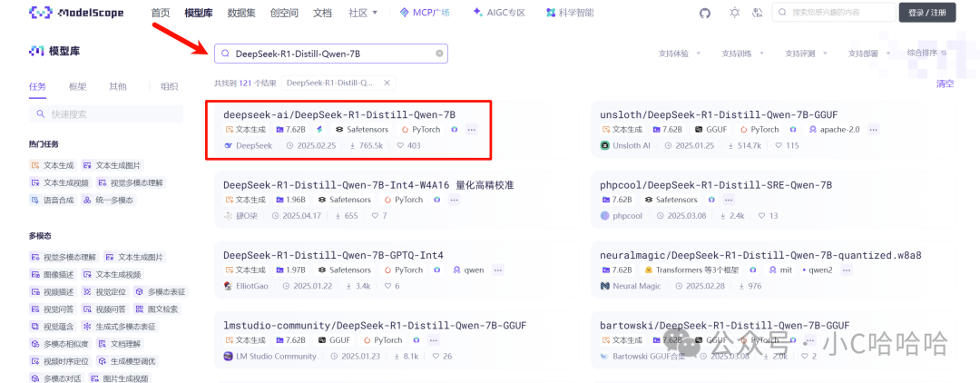Switch to the 其他 sidebar tab
The image size is (980, 383).
click(x=117, y=86)
